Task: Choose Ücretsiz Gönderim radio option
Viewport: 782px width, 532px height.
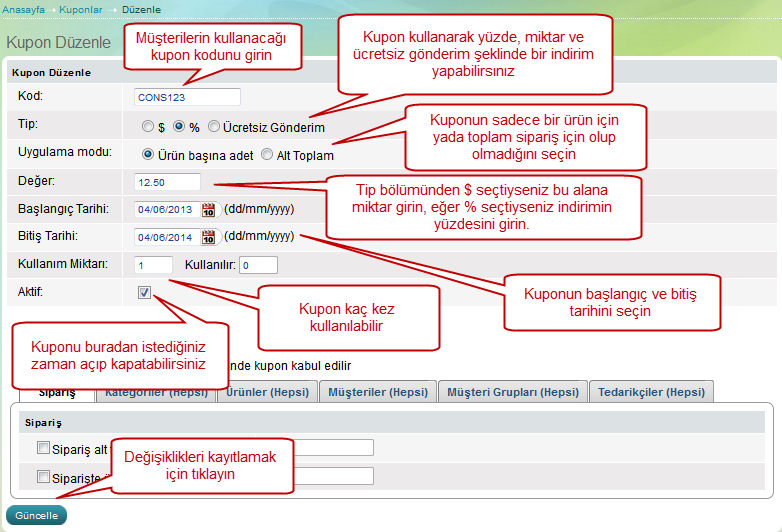Action: pos(214,127)
